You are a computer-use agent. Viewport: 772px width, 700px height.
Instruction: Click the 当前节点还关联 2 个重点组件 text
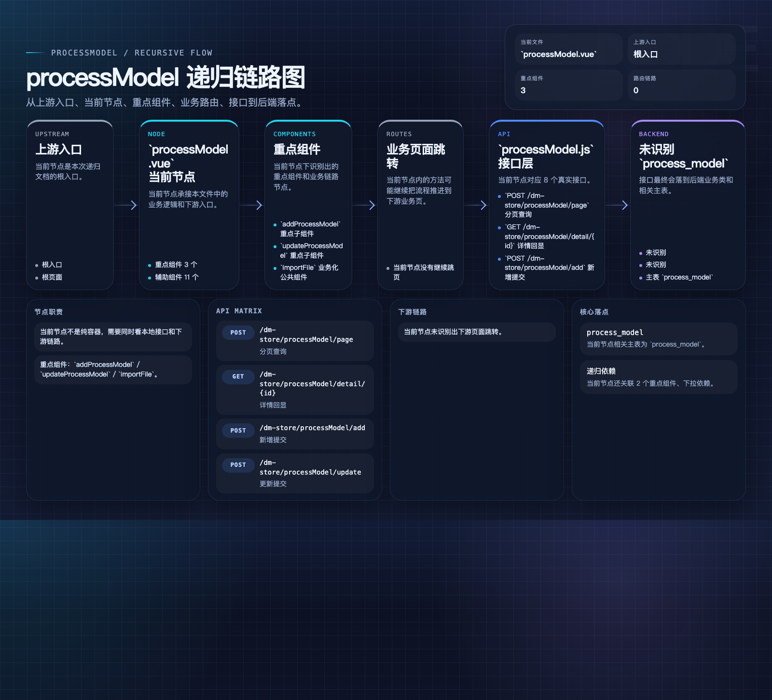click(651, 383)
